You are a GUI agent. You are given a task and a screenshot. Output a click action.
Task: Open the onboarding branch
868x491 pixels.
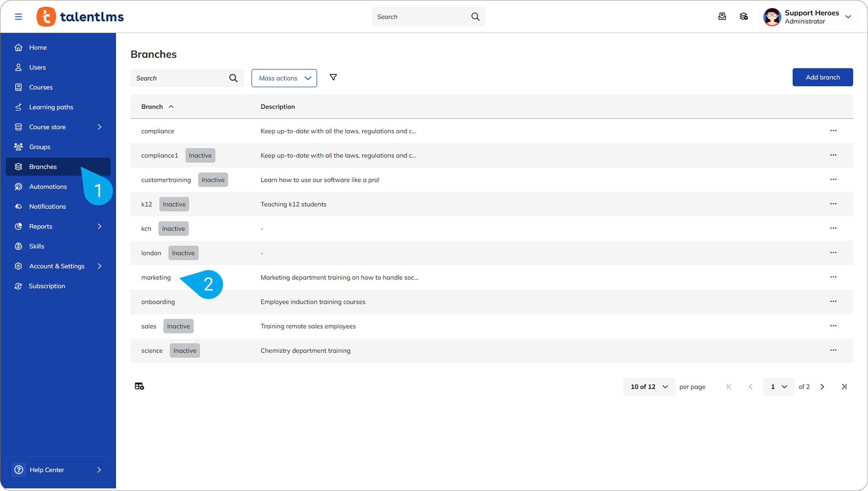(x=158, y=302)
